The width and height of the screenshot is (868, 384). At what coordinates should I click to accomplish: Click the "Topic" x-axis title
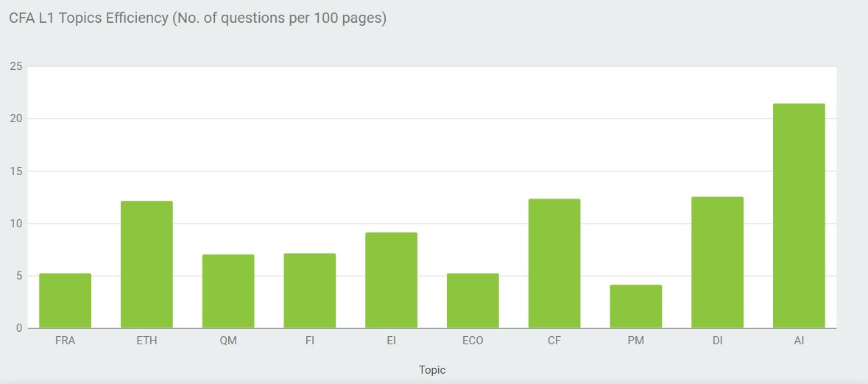(x=432, y=370)
